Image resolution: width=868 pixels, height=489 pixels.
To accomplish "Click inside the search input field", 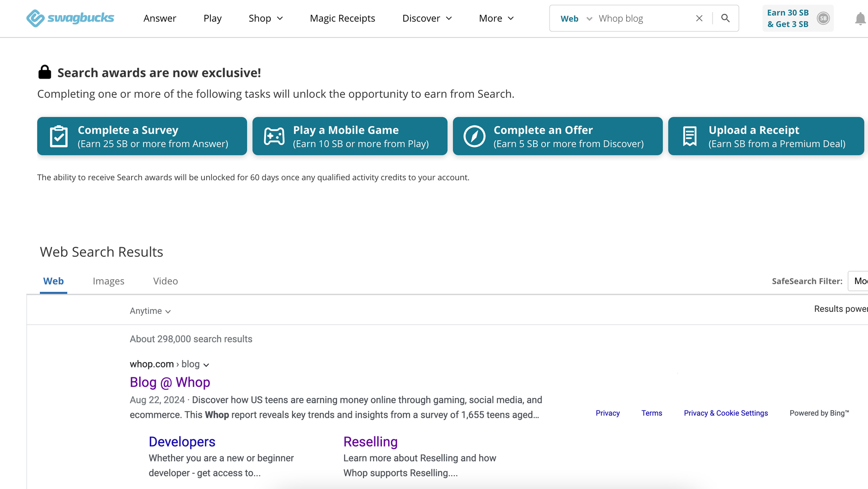I will click(x=642, y=18).
